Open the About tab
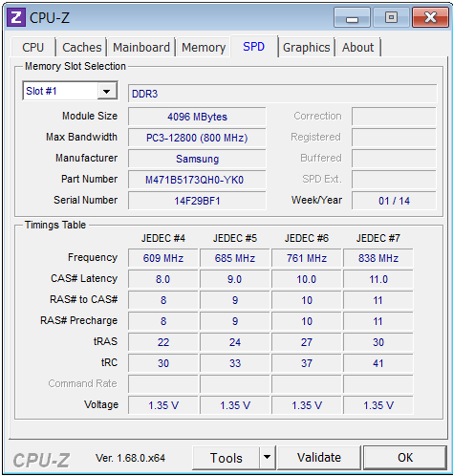Screen dimensions: 453x476 tap(358, 48)
